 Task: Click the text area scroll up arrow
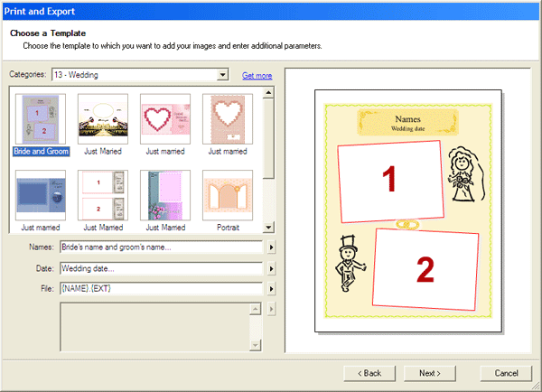[255, 309]
